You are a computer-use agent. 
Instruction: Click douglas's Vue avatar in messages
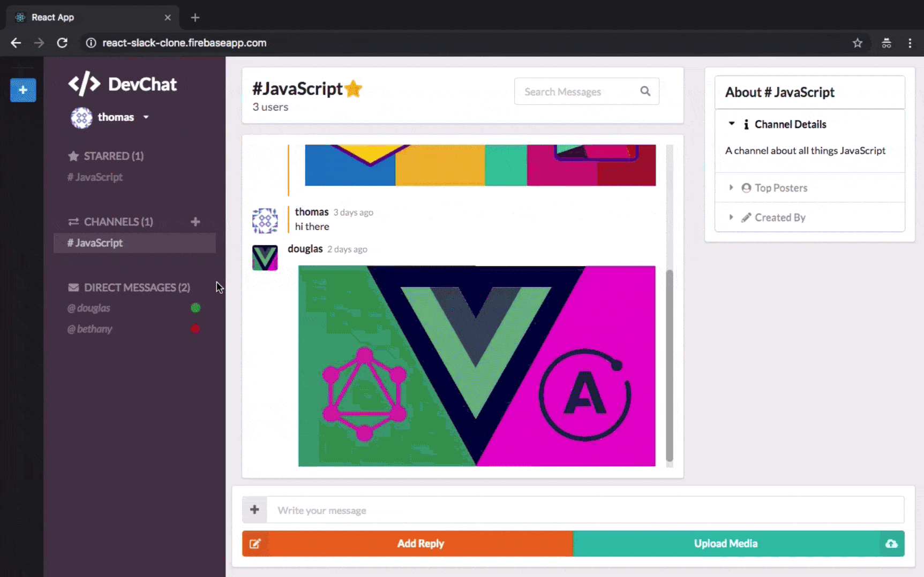tap(265, 257)
